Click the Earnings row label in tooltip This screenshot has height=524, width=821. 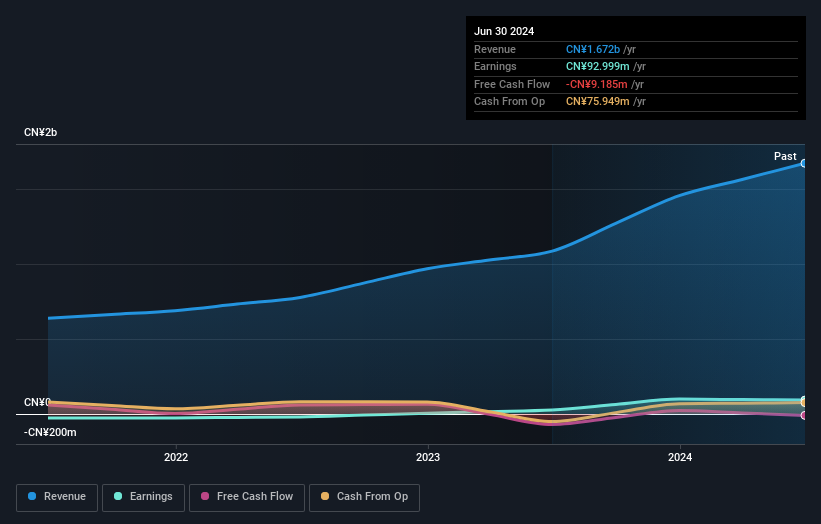click(495, 66)
